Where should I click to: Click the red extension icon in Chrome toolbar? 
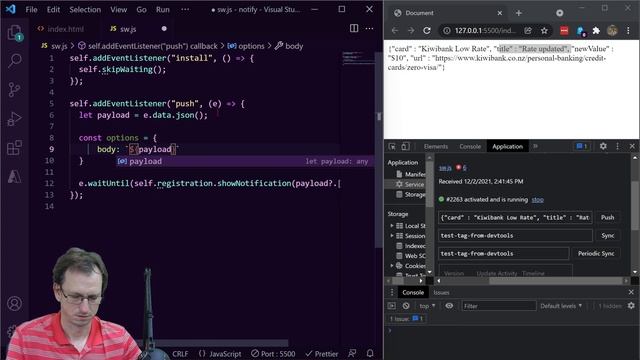pos(564,31)
